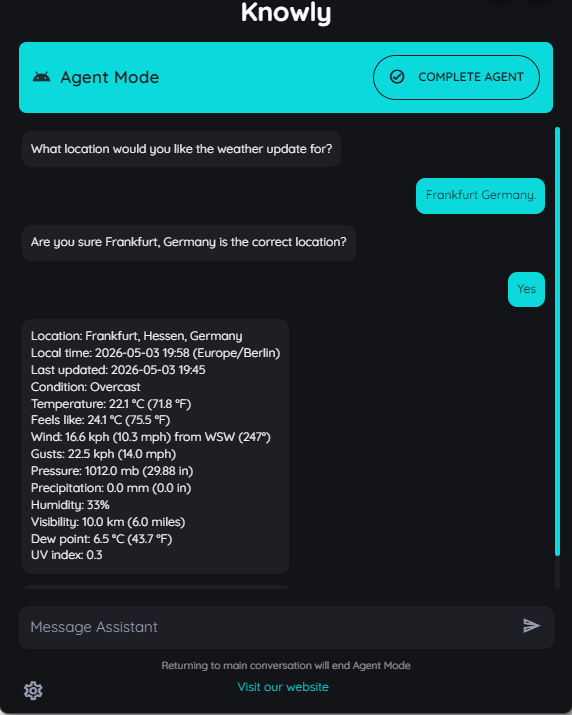The height and width of the screenshot is (715, 572).
Task: Click the 'Returning to main conversation' notice
Action: tap(286, 665)
